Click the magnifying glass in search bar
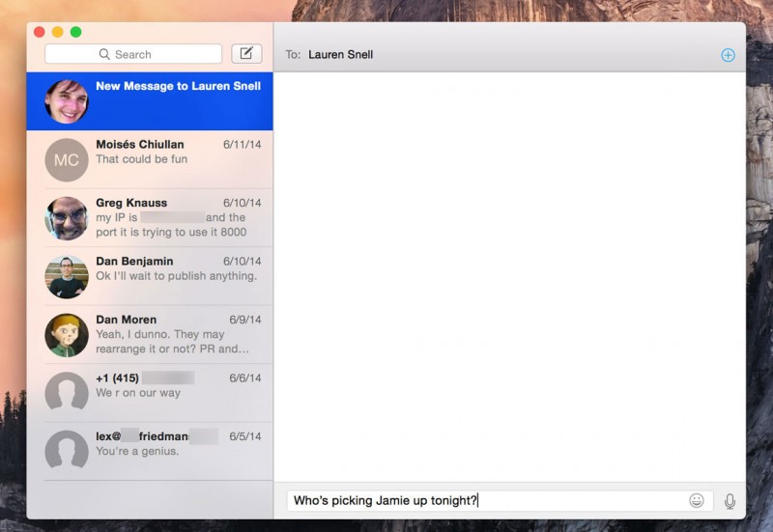Viewport: 773px width, 532px height. (104, 55)
